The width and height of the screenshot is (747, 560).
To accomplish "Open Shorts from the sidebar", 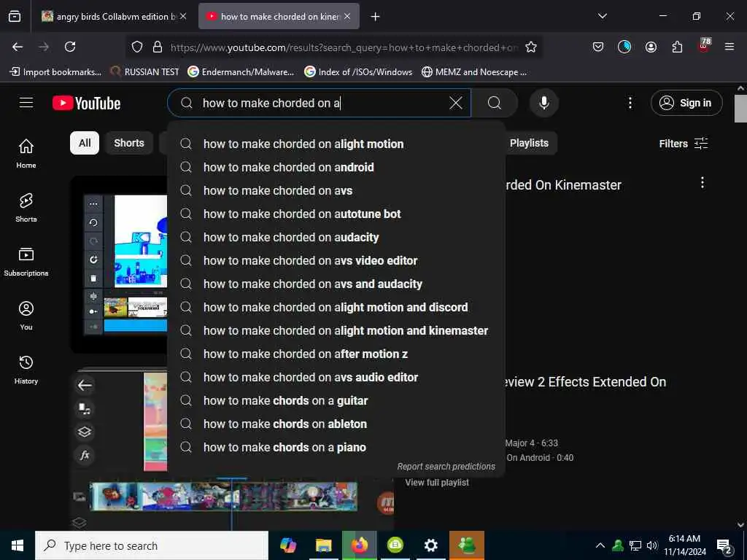I will click(x=26, y=208).
